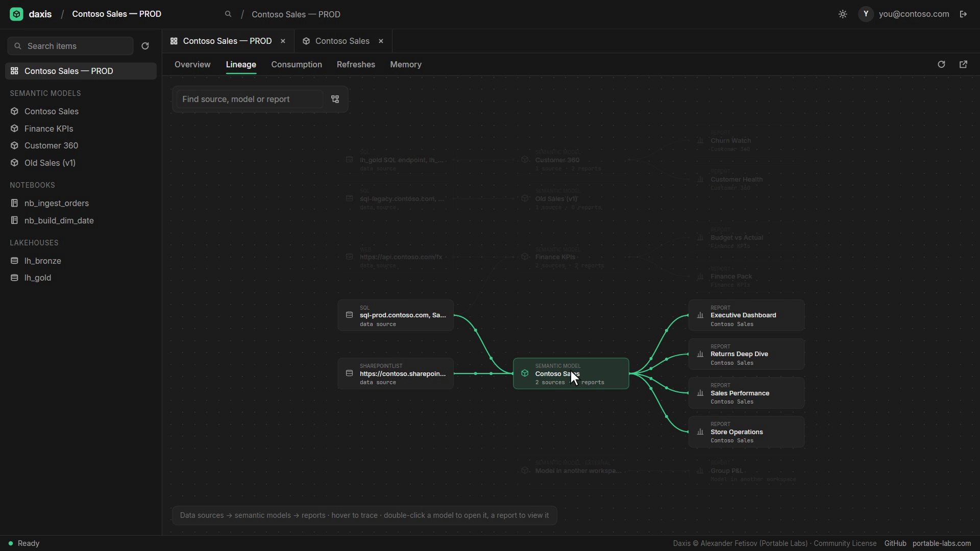The width and height of the screenshot is (980, 551).
Task: Click the lakehouse icon beside lh_bronze
Action: tap(14, 261)
